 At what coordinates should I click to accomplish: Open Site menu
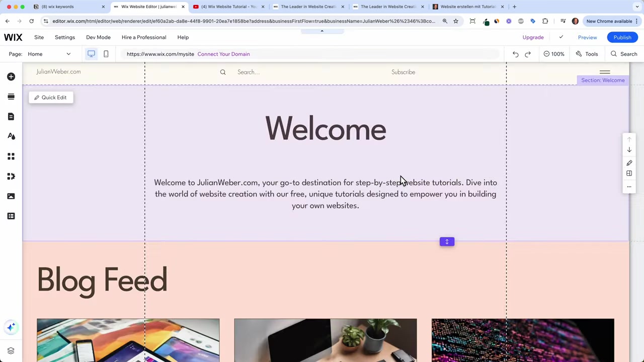tap(39, 37)
